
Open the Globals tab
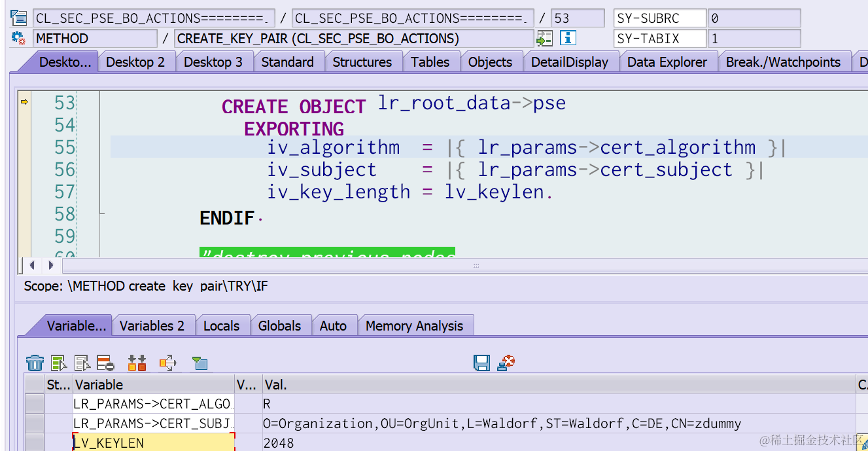[x=279, y=326]
